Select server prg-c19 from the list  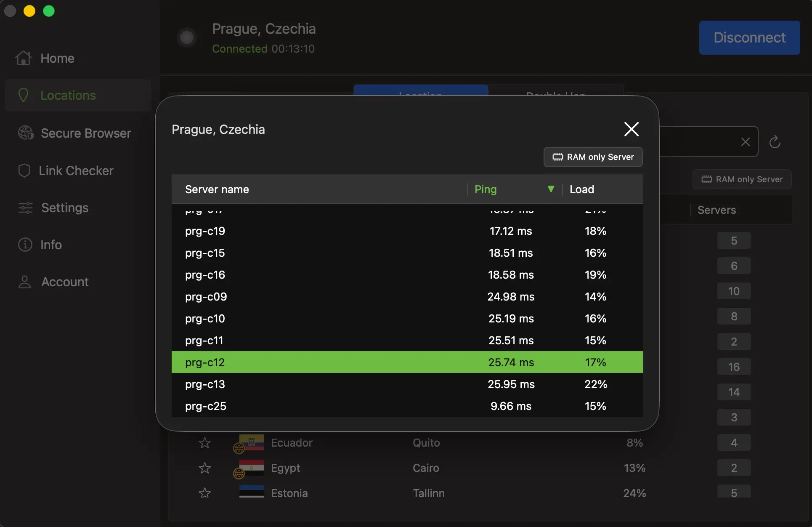[407, 231]
